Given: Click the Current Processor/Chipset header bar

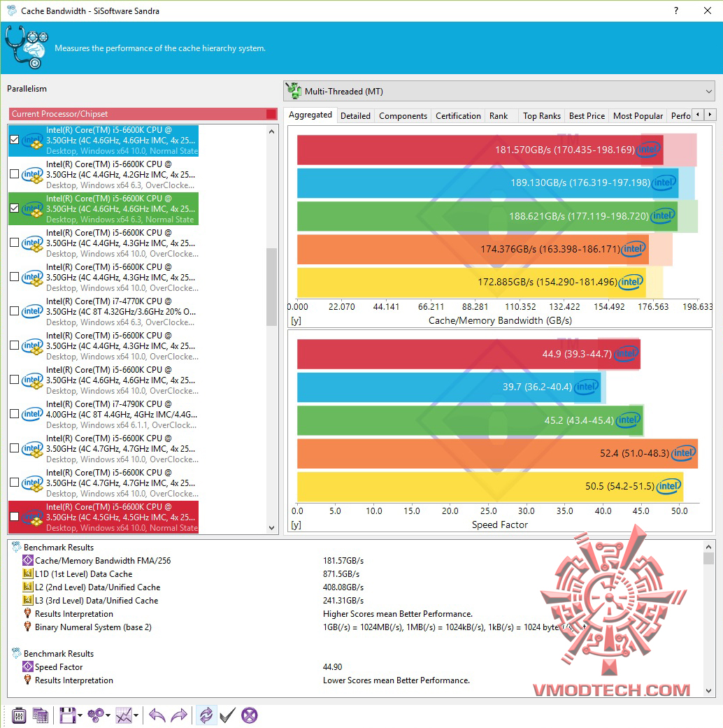Looking at the screenshot, I should [x=143, y=114].
